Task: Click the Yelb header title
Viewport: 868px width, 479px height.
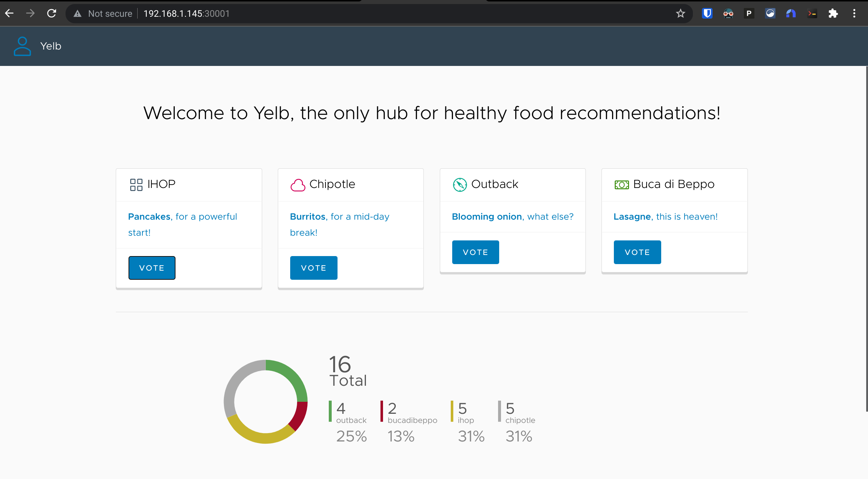Action: pos(51,46)
